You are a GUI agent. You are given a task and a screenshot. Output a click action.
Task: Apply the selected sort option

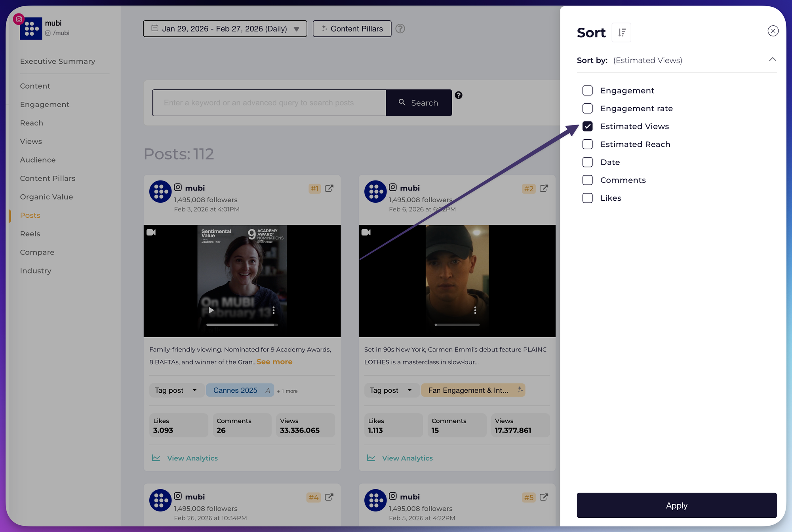pos(676,505)
